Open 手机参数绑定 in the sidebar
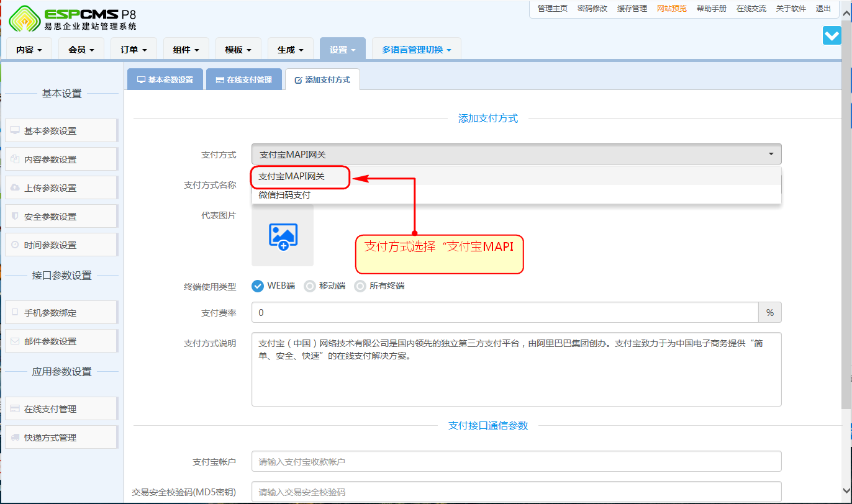The height and width of the screenshot is (504, 852). [x=61, y=312]
